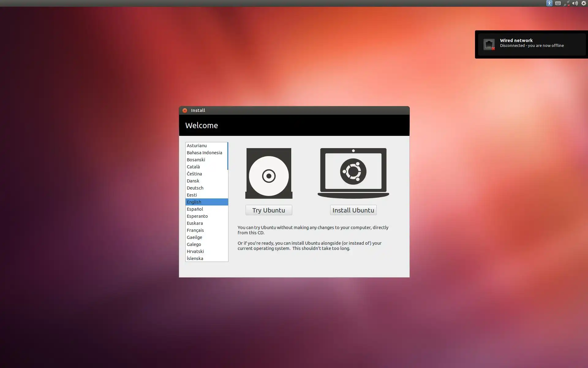Select Deutsch from the language list
The width and height of the screenshot is (588, 368).
coord(195,188)
